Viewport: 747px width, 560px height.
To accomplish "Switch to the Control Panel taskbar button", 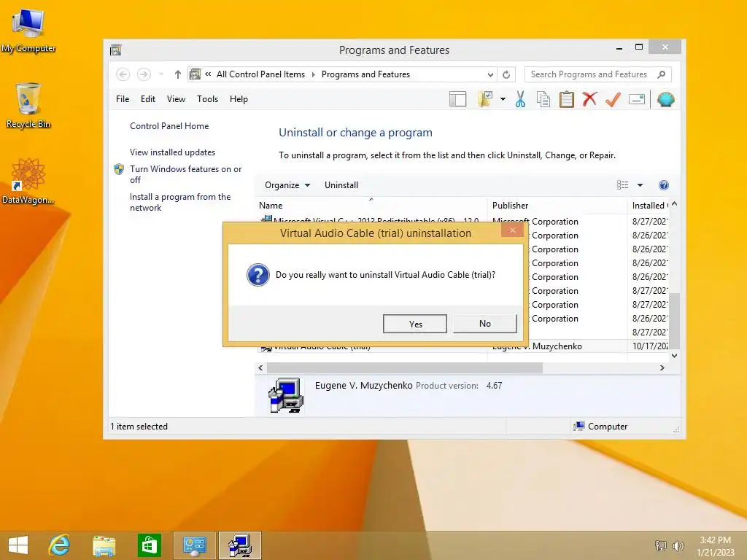I will 194,545.
